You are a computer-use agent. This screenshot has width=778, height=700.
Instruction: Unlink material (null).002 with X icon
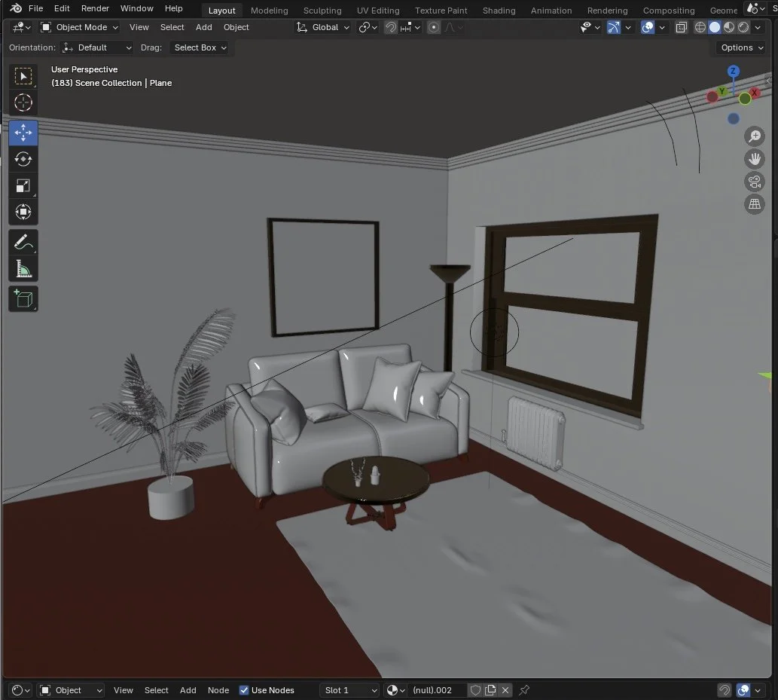(x=505, y=690)
